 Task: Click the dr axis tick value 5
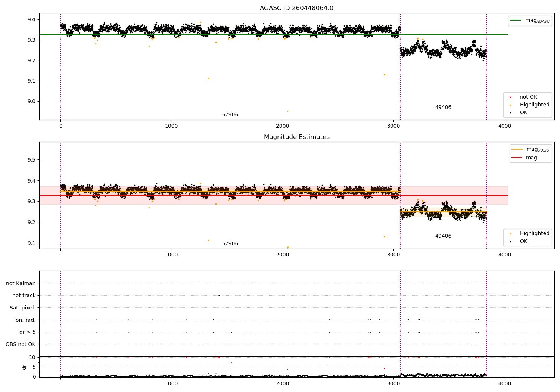pyautogui.click(x=34, y=367)
